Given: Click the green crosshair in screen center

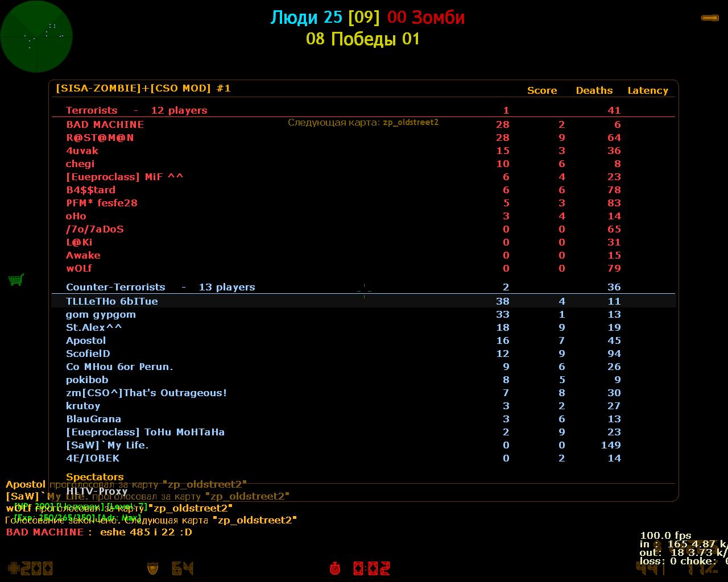Looking at the screenshot, I should (x=364, y=290).
